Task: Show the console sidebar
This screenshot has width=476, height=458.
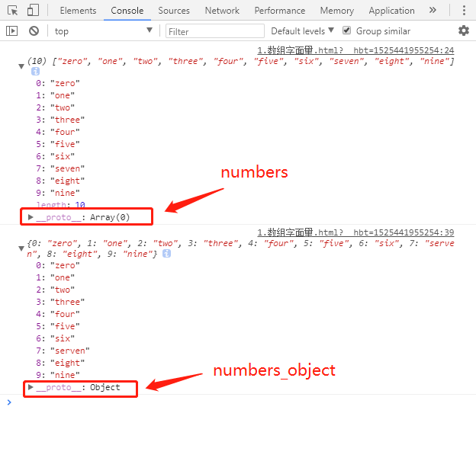Action: click(x=12, y=31)
